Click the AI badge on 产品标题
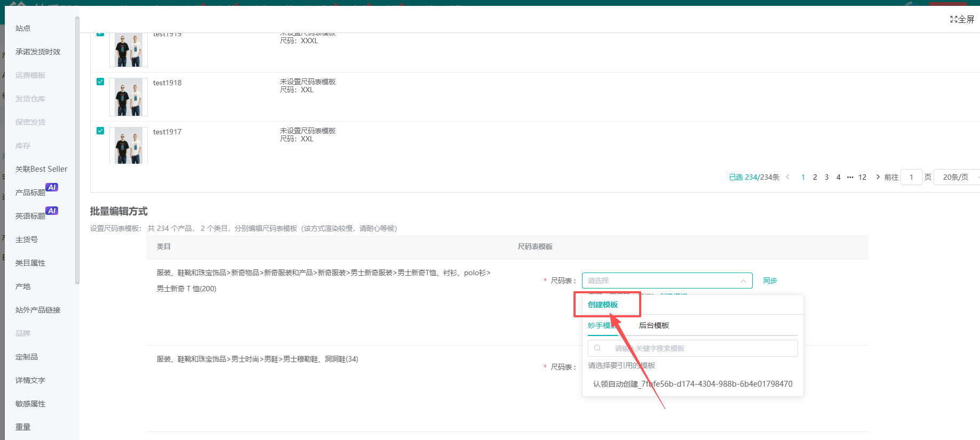The image size is (980, 440). 52,187
